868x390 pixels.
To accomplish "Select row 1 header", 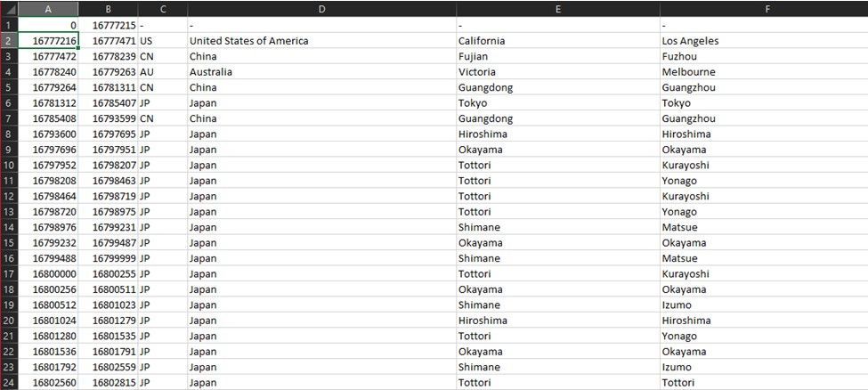I will (9, 25).
